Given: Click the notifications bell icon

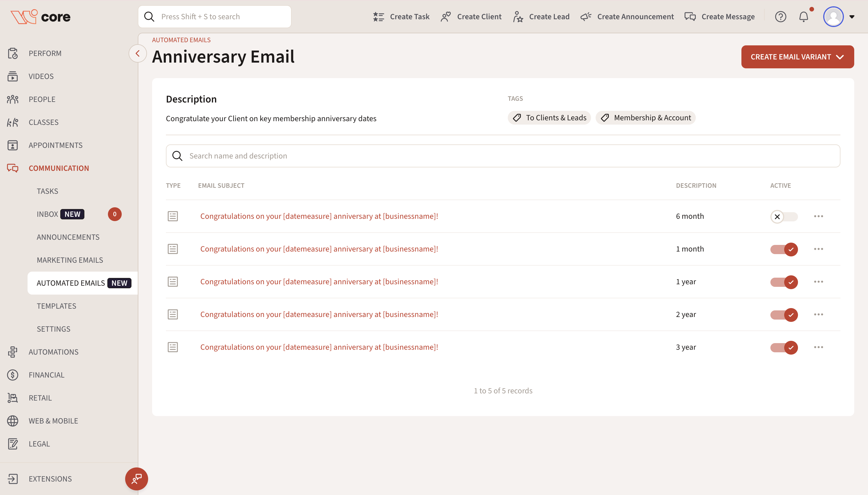Looking at the screenshot, I should click(x=803, y=17).
